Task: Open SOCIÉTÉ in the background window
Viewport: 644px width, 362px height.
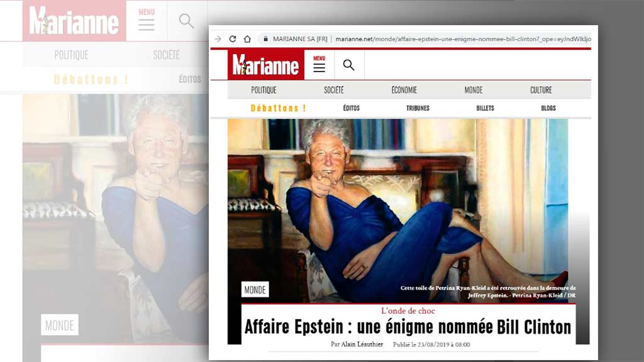Action: [x=166, y=55]
